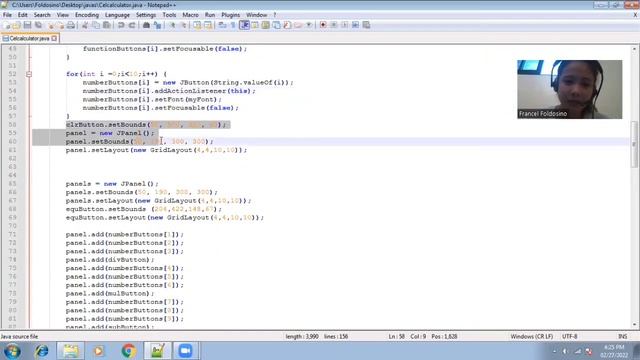Open the Windows Start button
This screenshot has width=640, height=360.
click(x=12, y=351)
